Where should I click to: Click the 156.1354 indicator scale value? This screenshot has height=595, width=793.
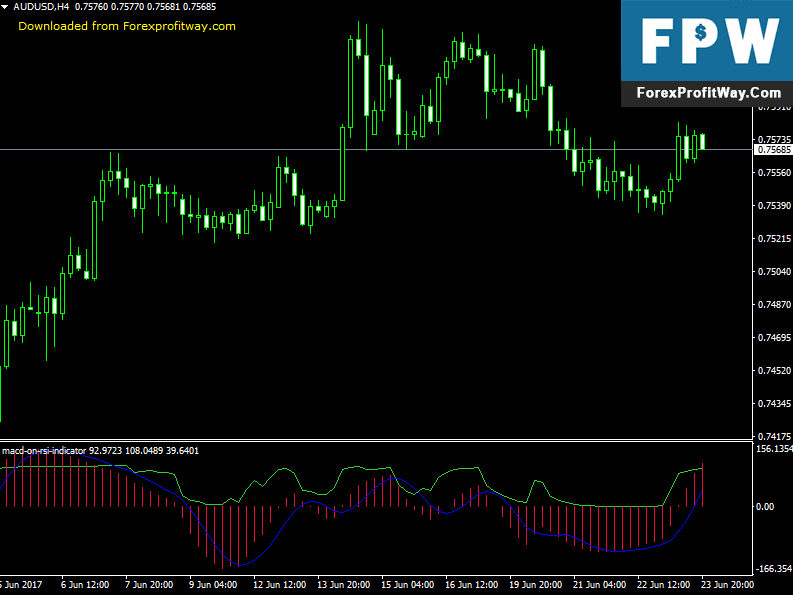pos(774,449)
